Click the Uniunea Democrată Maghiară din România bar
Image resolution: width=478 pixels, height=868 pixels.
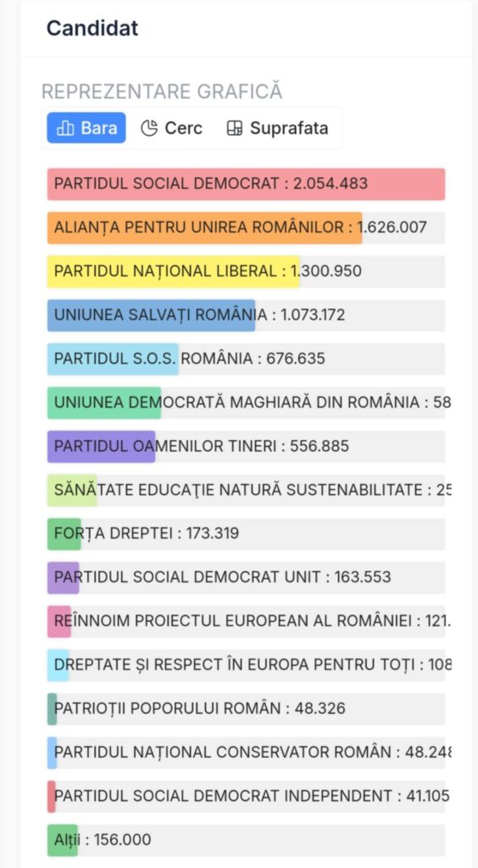(104, 403)
